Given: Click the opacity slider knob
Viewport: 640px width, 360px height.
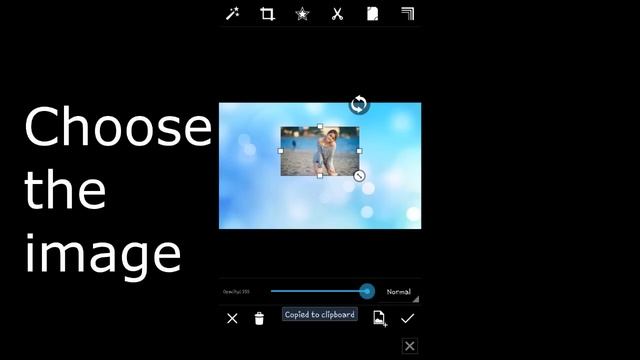Looking at the screenshot, I should coord(367,291).
